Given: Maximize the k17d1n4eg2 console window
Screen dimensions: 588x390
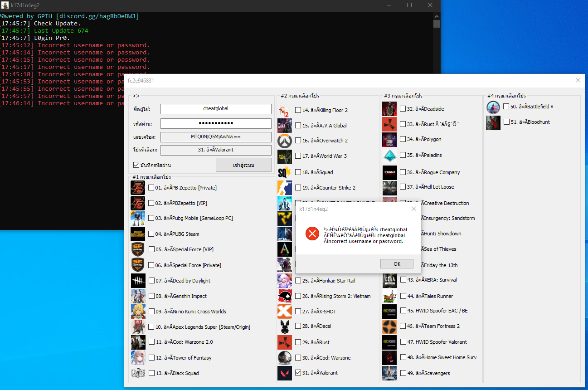Looking at the screenshot, I should (x=409, y=5).
